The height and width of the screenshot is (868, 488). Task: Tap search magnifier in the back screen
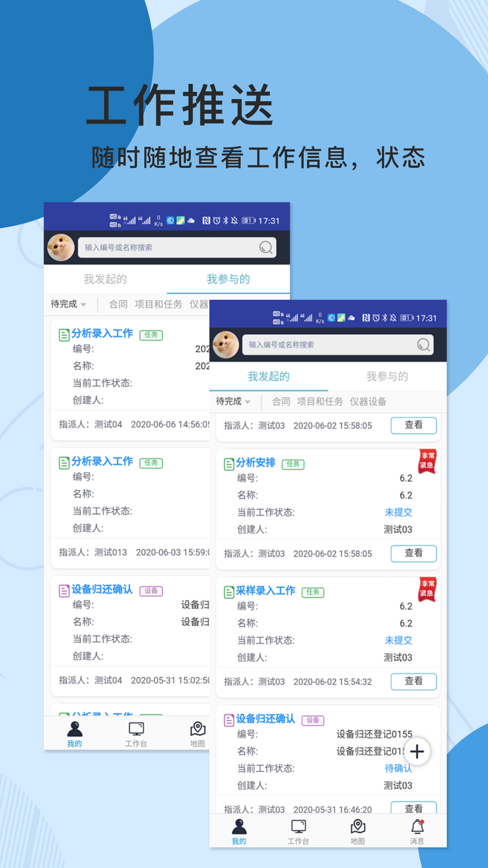click(266, 247)
